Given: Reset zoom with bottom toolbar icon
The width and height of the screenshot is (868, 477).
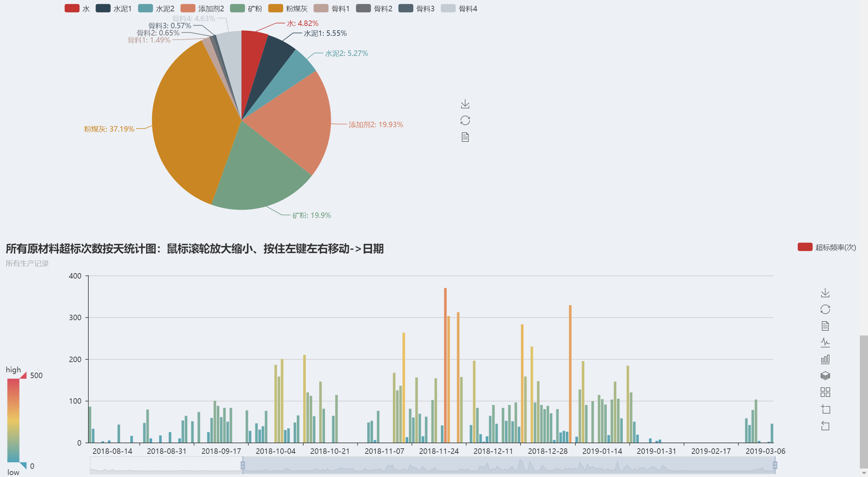Looking at the screenshot, I should click(825, 426).
